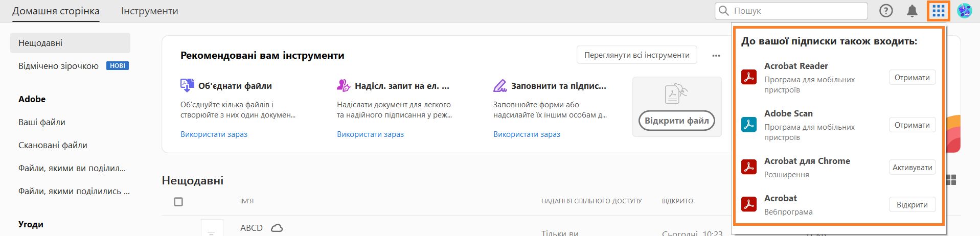This screenshot has height=236, width=980.
Task: Click the cloud icon next to ABCD
Action: pyautogui.click(x=277, y=228)
